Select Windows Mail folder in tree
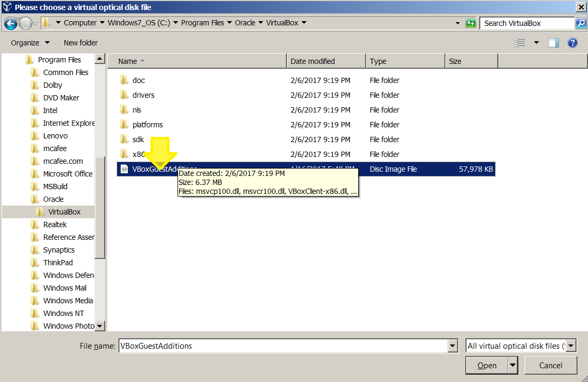 64,288
